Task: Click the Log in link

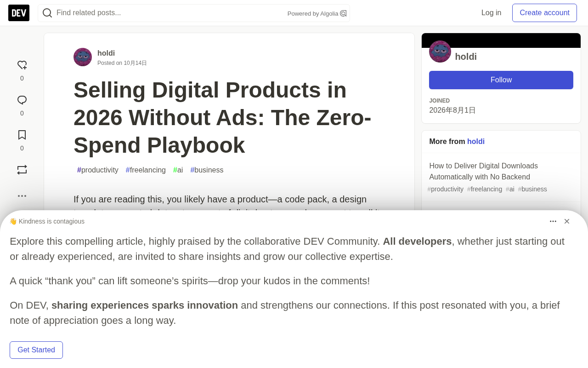Action: pyautogui.click(x=491, y=13)
